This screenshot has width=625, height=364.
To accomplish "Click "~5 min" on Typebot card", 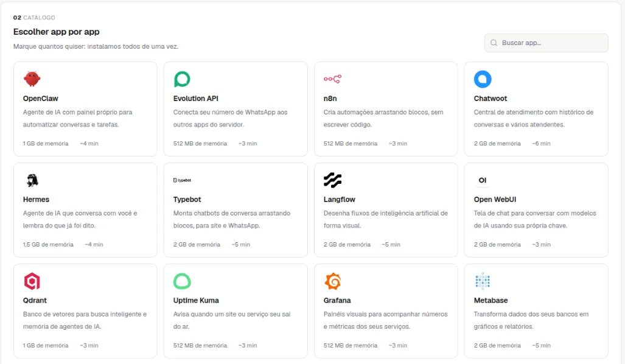I will 241,245.
